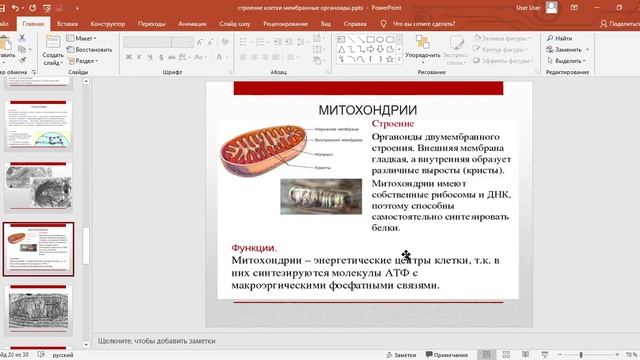The width and height of the screenshot is (640, 360).
Task: Align text left icon
Action: point(243,57)
